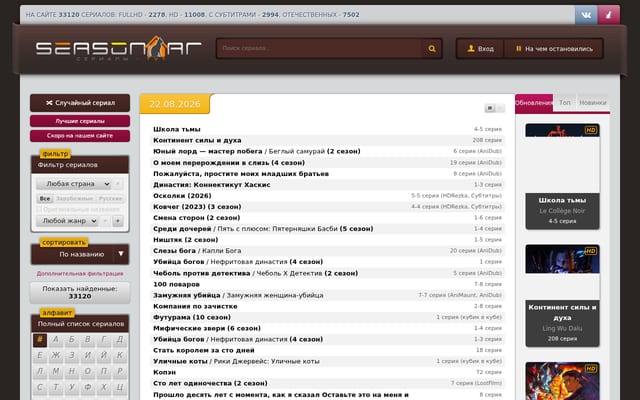Open the 'Любой жанр' dropdown

point(67,221)
